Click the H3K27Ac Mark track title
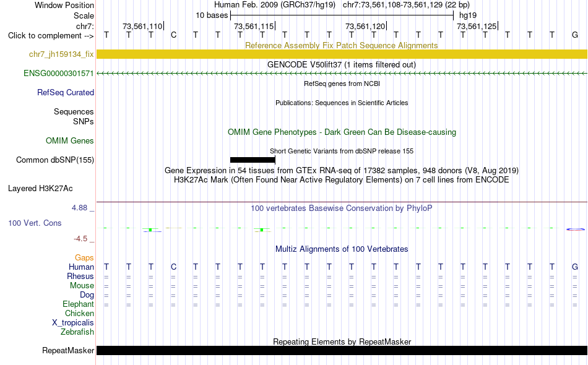 [x=341, y=180]
